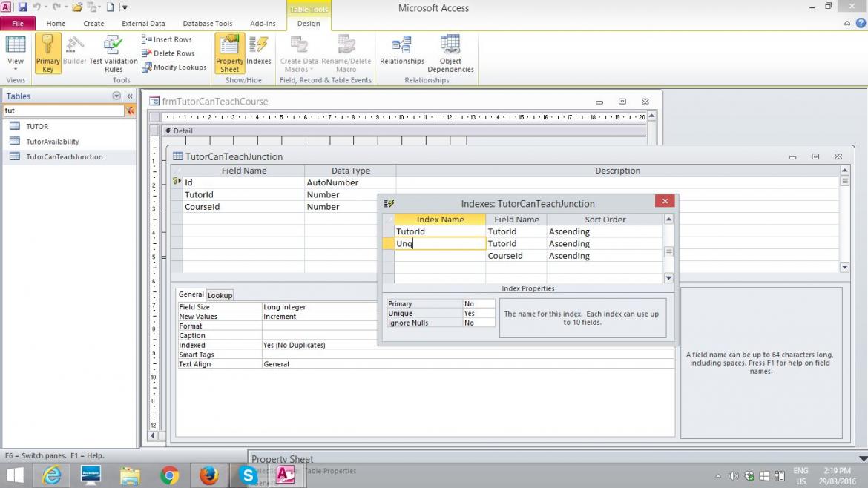Toggle the Primary Key button
Image resolution: width=868 pixels, height=488 pixels.
point(48,53)
